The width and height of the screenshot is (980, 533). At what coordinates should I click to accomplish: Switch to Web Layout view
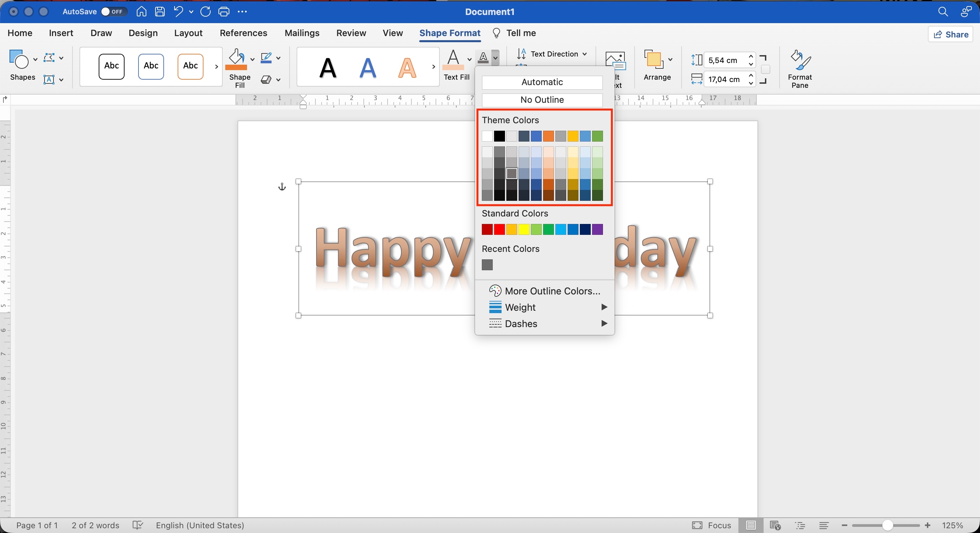(775, 526)
